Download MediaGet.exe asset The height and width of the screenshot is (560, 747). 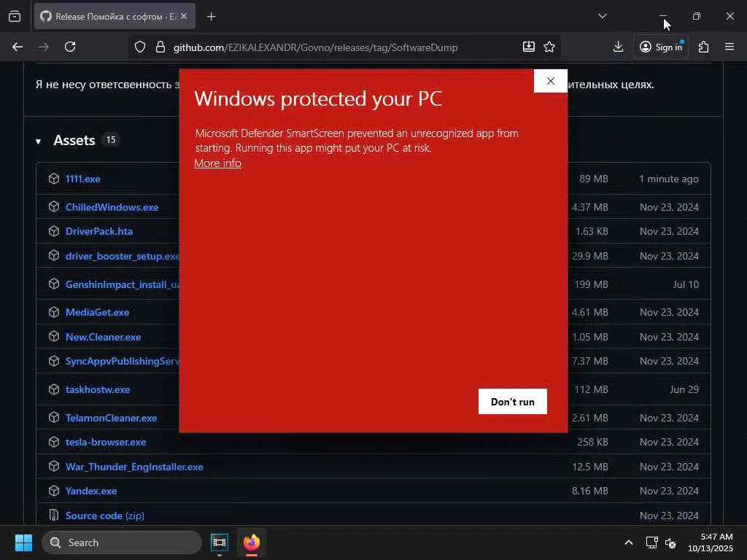coord(97,312)
